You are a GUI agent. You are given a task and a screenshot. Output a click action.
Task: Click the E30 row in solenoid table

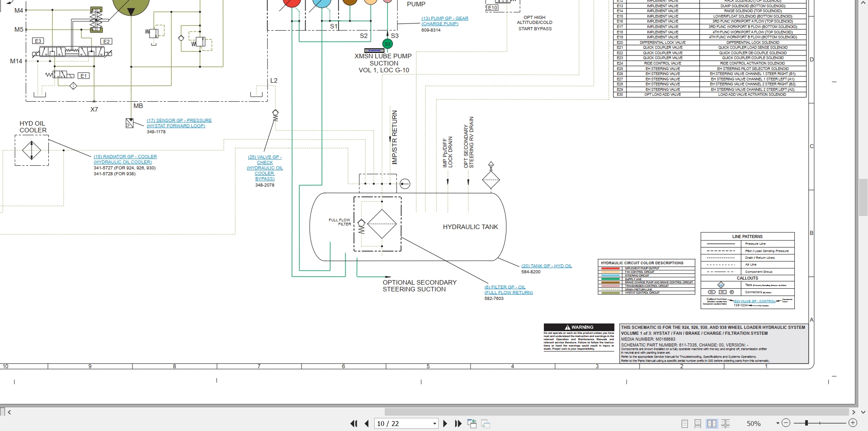pyautogui.click(x=710, y=94)
